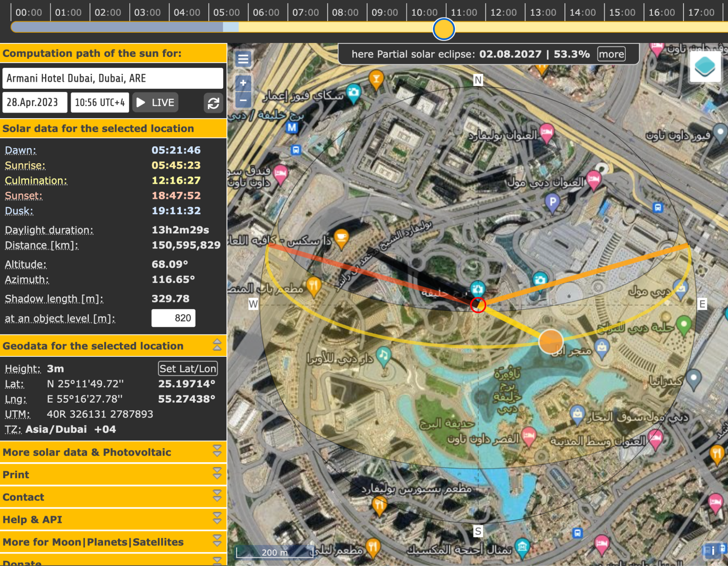This screenshot has height=566, width=728.
Task: Click the Set Lat/Lon button
Action: pyautogui.click(x=188, y=369)
